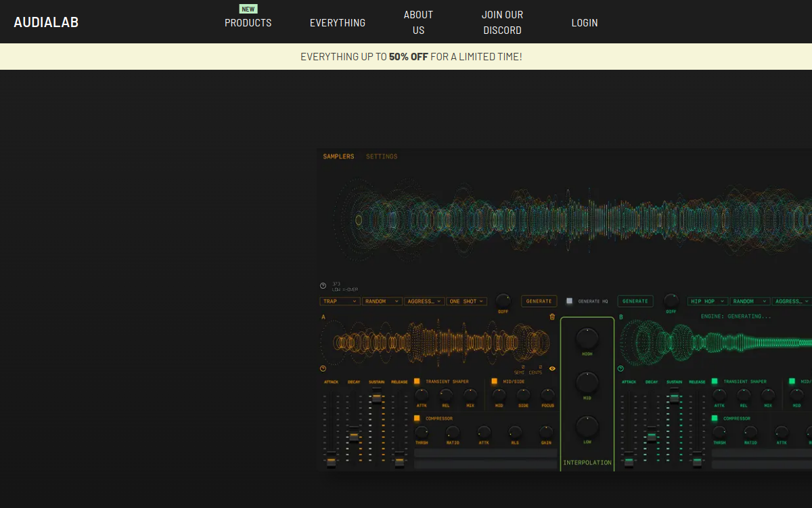Switch to the SETTINGS tab

click(382, 156)
